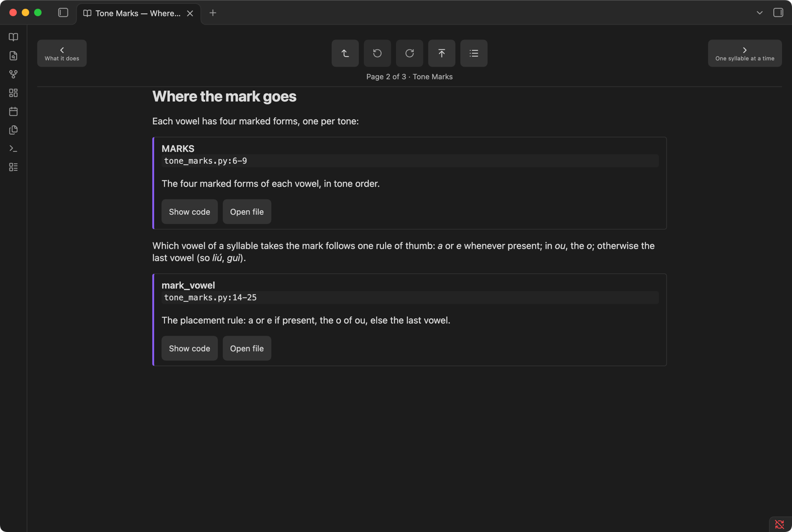Click the mark_vowel block title
Viewport: 792px width, 532px height.
click(188, 285)
